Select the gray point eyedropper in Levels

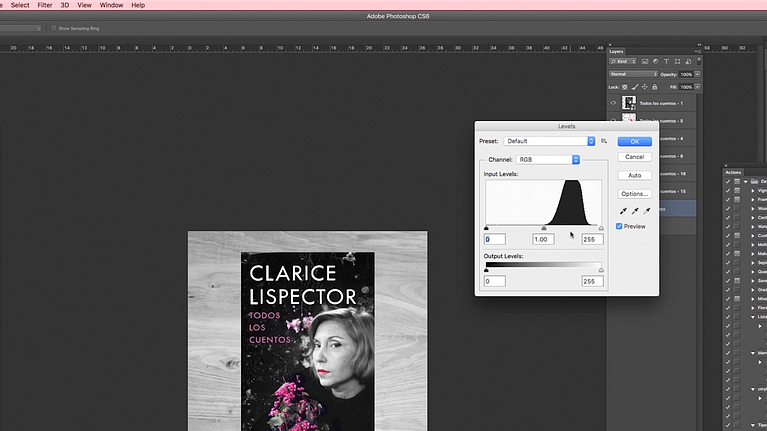(635, 211)
